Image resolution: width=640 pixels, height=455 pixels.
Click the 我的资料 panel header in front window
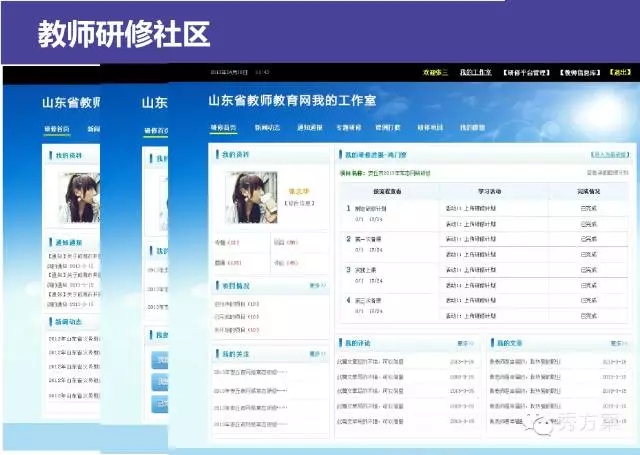point(235,155)
